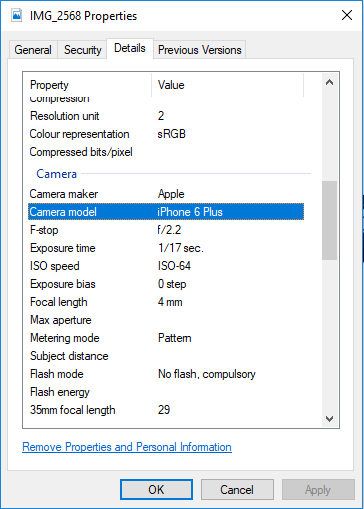The width and height of the screenshot is (364, 509).
Task: Go to the Previous Versions tab
Action: tap(200, 50)
